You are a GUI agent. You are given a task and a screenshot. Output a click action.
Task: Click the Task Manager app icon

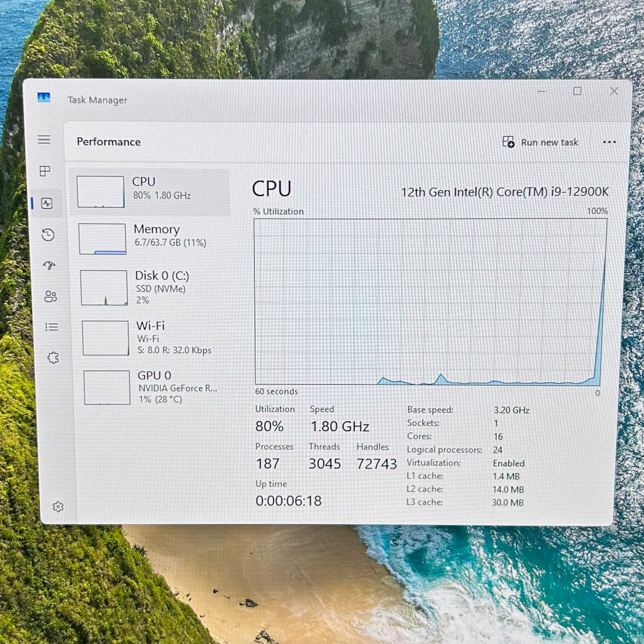pos(44,98)
